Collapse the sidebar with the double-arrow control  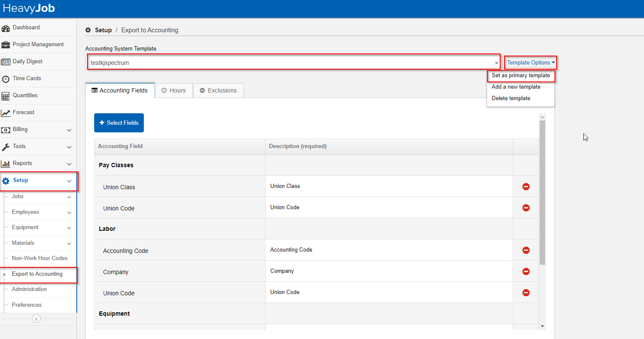[x=36, y=318]
